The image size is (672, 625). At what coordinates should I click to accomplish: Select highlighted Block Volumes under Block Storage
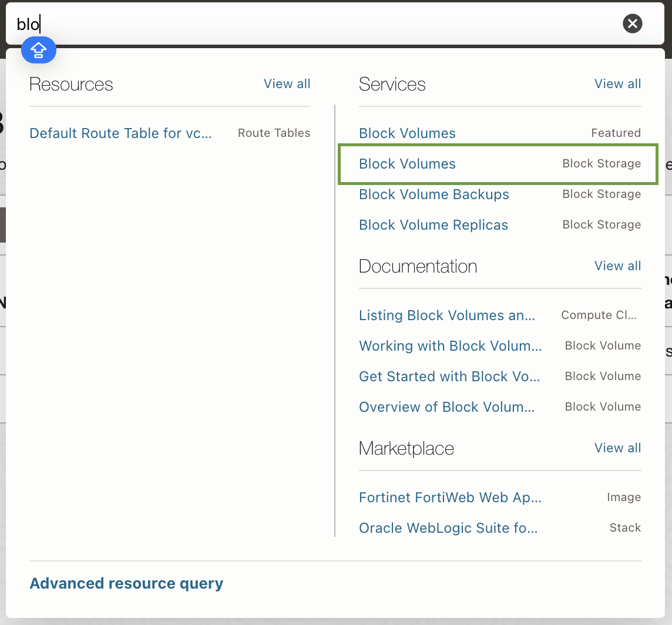407,164
